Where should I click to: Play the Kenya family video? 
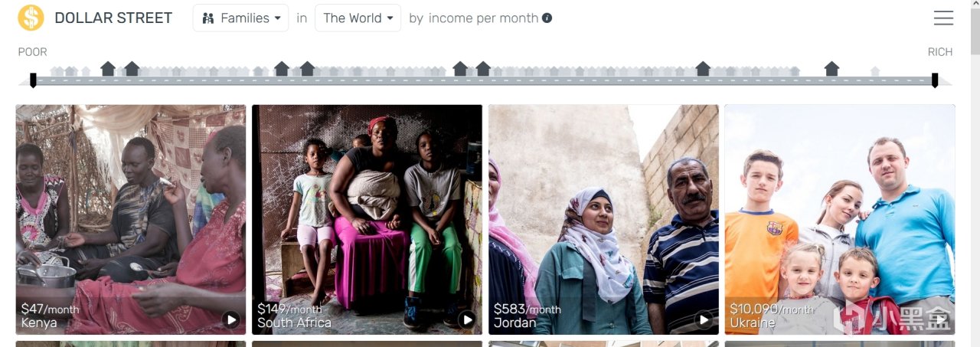(230, 319)
